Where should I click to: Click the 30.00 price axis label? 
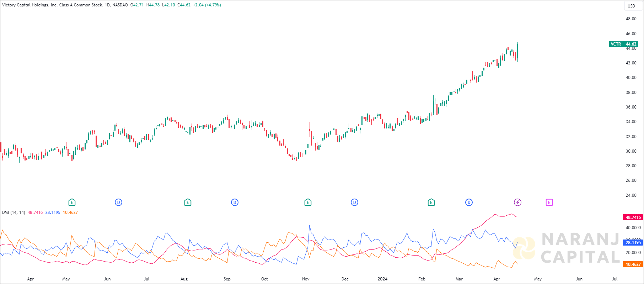[631, 151]
